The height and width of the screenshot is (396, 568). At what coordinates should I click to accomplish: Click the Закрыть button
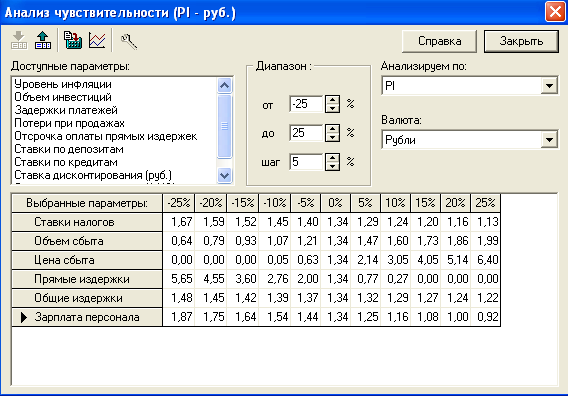pyautogui.click(x=521, y=41)
